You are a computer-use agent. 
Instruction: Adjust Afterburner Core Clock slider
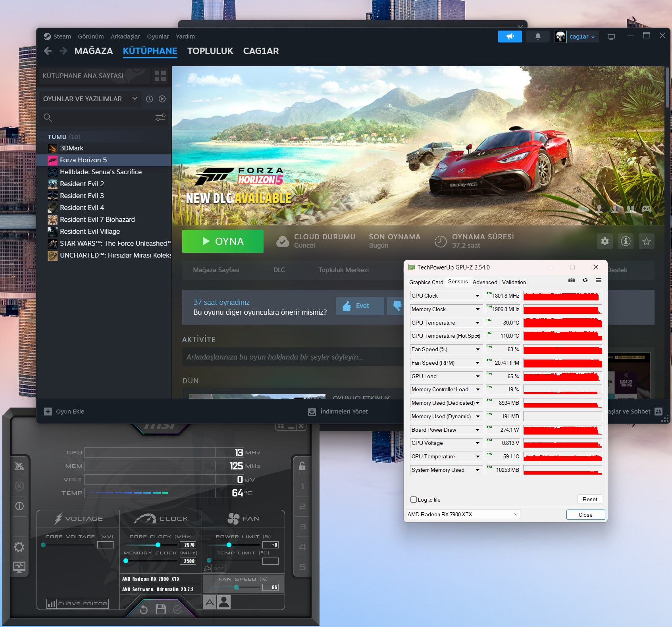coord(158,545)
